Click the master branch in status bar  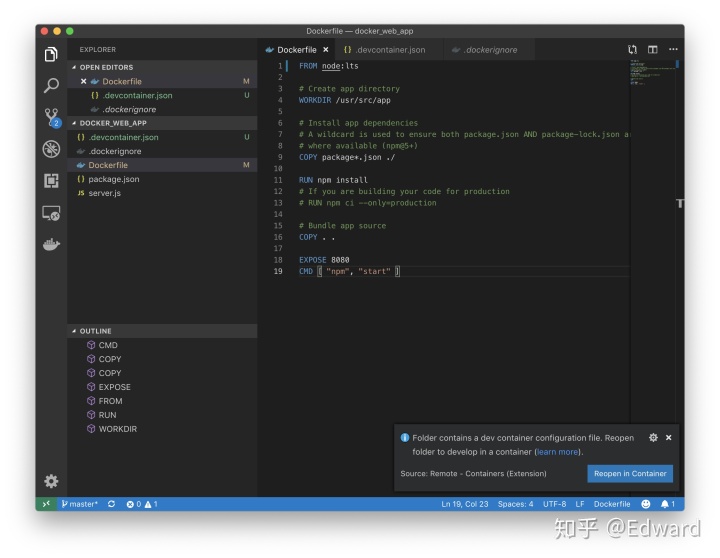(80, 504)
